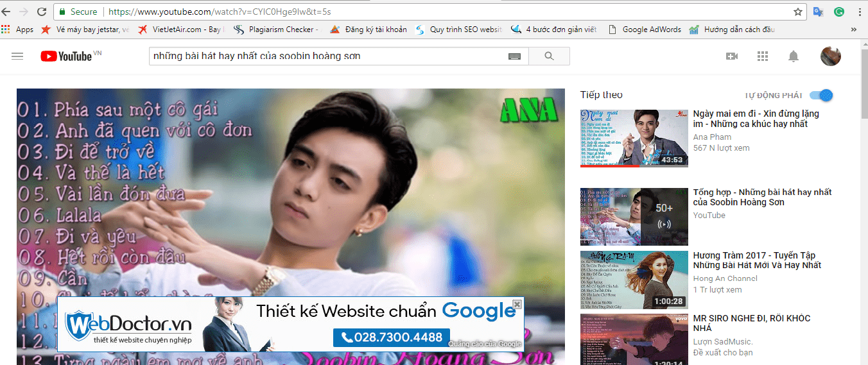Click the page vertical scrollbar
Screen dimensions: 868x365
[x=864, y=202]
